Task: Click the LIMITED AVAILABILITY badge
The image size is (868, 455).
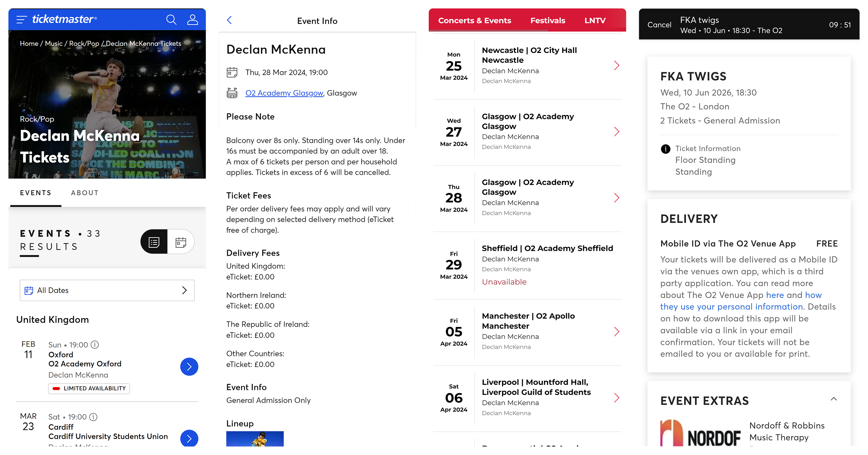Action: [89, 389]
